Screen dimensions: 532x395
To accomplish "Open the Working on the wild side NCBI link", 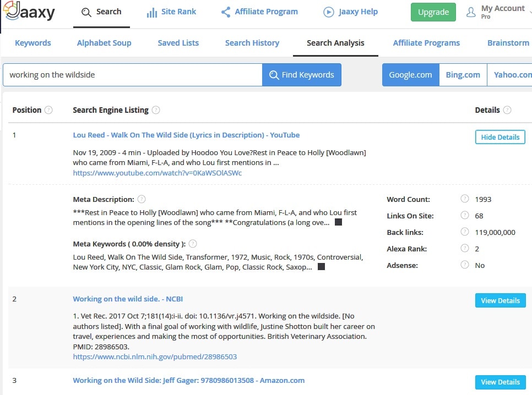I will tap(128, 299).
